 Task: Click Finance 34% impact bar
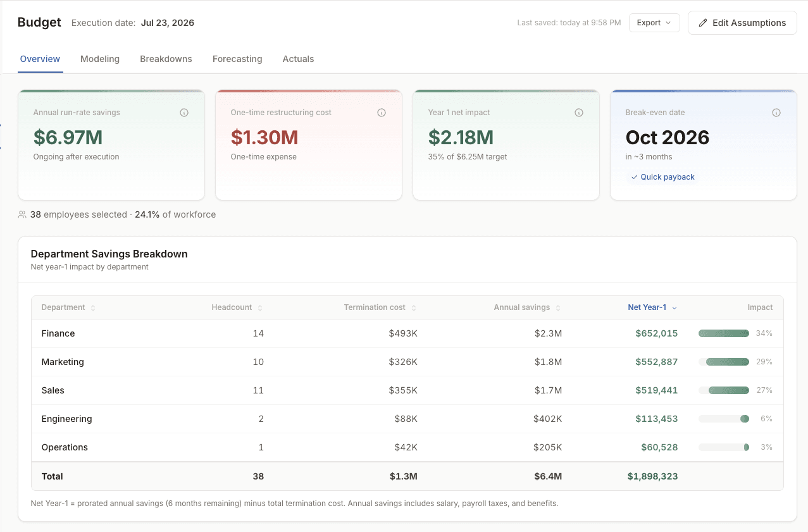tap(724, 333)
